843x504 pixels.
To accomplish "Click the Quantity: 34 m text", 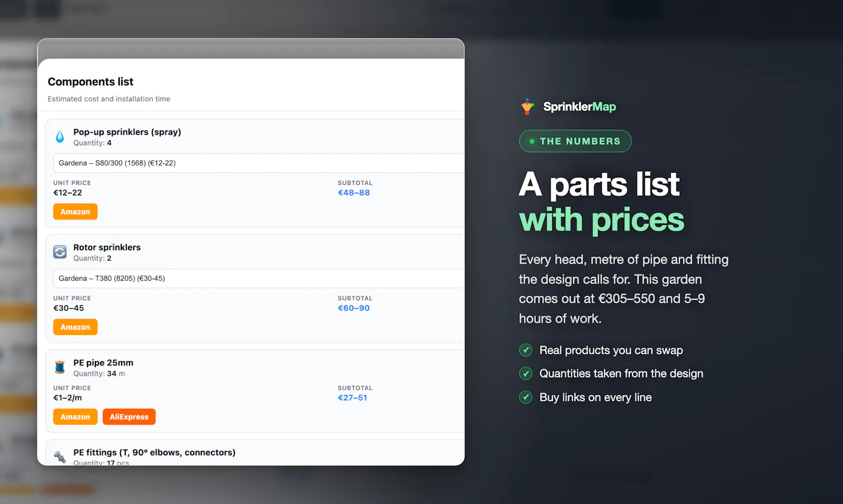I will coord(99,373).
